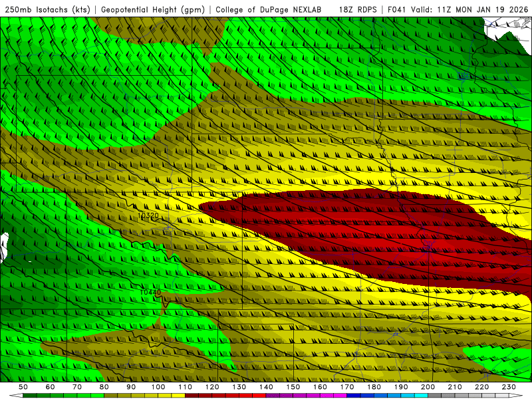Click the right arrow end of color bar

click(x=516, y=396)
